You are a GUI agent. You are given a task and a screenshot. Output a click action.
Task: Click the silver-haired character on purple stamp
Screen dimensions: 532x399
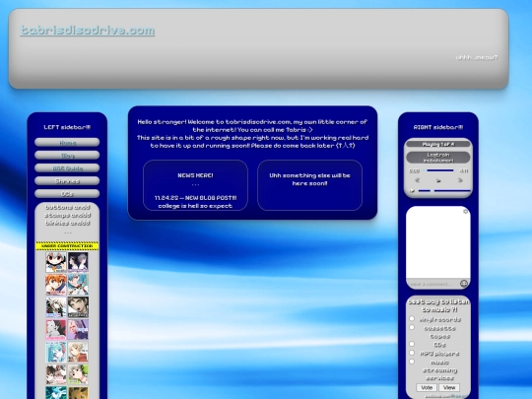(x=78, y=329)
